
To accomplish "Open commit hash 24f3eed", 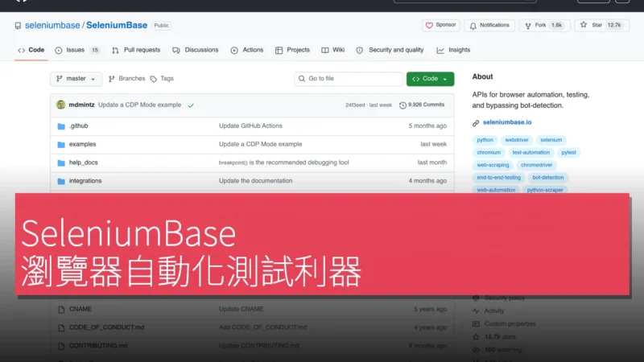I will [x=355, y=105].
